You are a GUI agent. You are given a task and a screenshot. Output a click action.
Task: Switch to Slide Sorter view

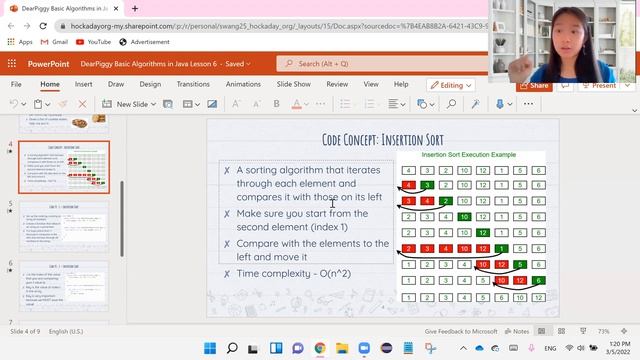[562, 331]
